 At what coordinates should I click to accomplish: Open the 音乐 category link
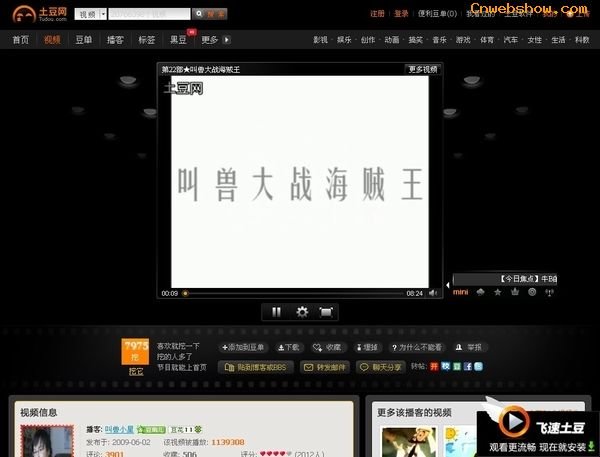click(x=439, y=40)
